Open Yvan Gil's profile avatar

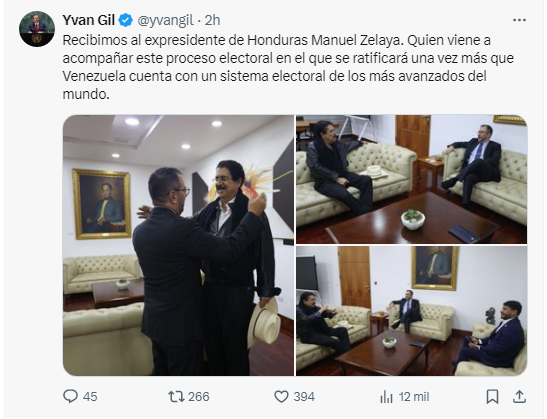(37, 29)
